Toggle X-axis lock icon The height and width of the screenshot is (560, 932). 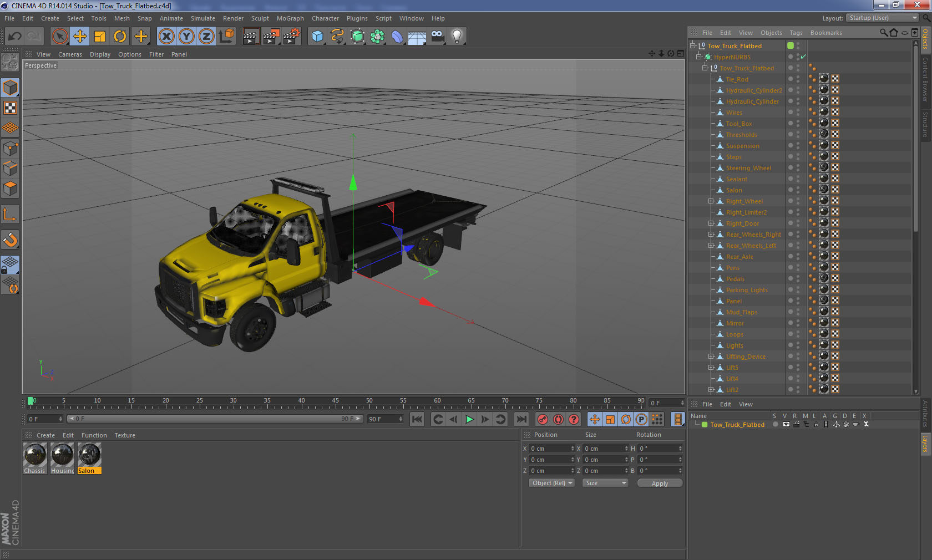tap(166, 37)
